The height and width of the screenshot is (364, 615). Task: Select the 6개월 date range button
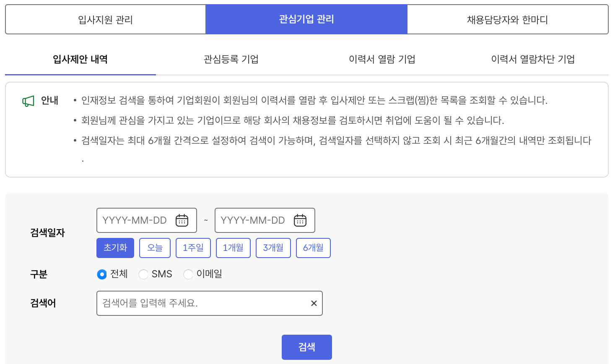tap(313, 248)
